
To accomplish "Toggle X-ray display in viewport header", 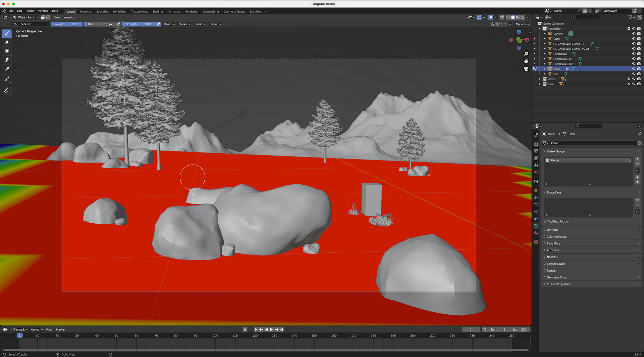I will coord(501,17).
